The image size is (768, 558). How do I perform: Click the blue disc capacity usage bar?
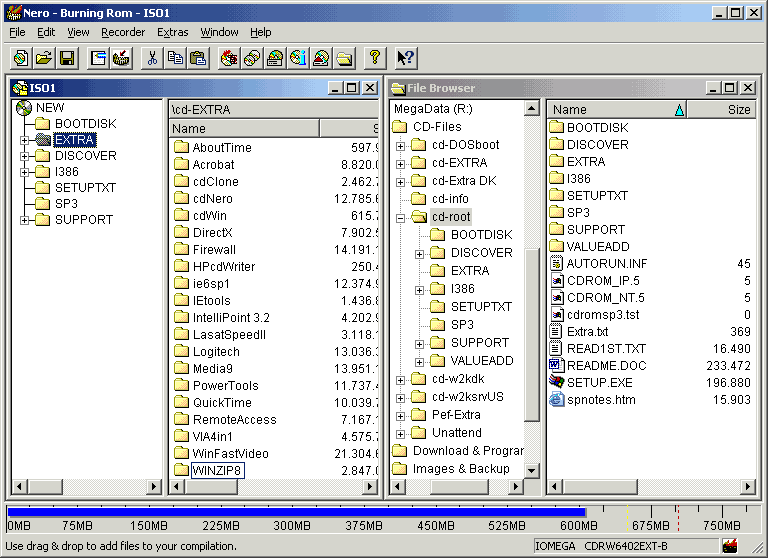tap(296, 512)
